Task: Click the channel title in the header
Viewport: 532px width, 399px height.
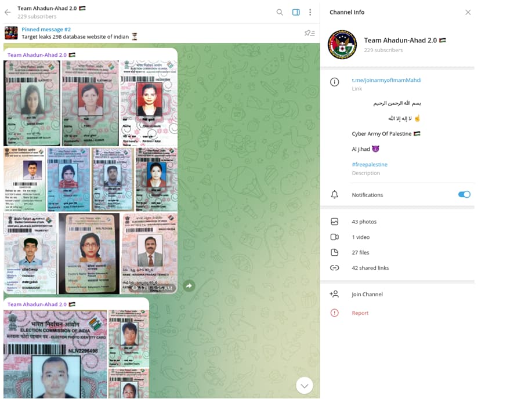Action: tap(51, 8)
